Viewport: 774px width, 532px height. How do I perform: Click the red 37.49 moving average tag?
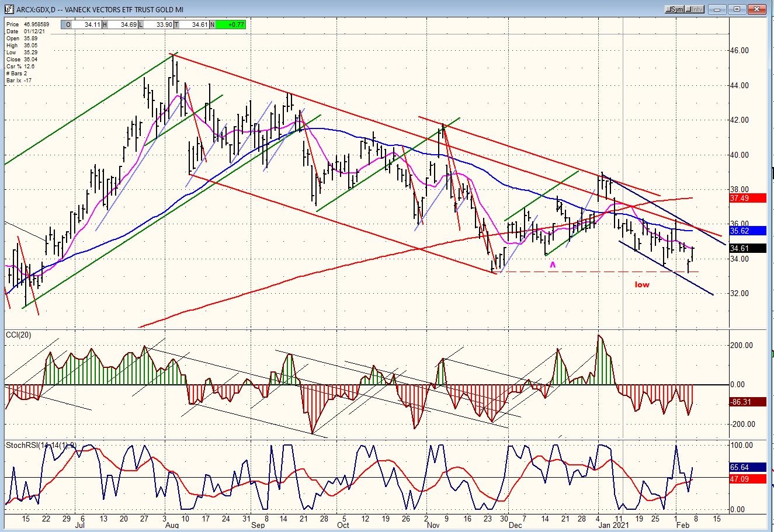[x=747, y=198]
